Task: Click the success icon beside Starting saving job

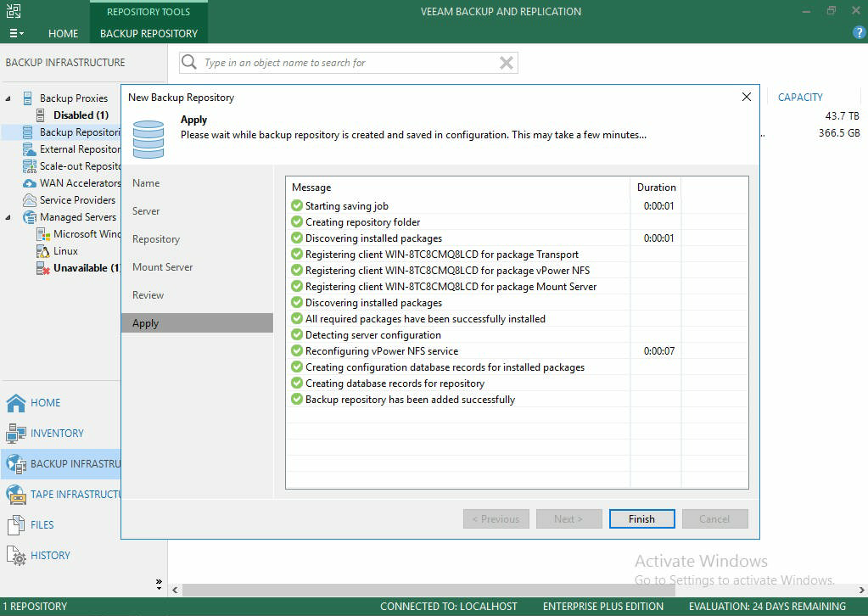Action: coord(297,206)
